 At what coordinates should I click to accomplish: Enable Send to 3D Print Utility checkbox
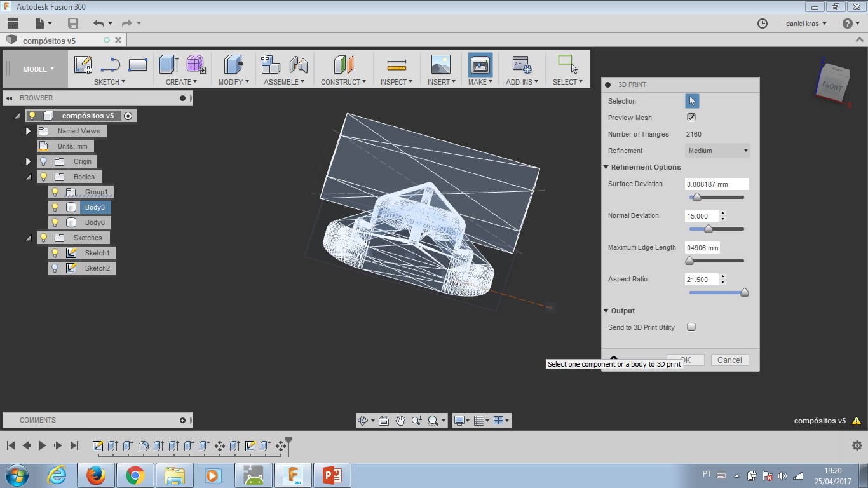click(691, 327)
